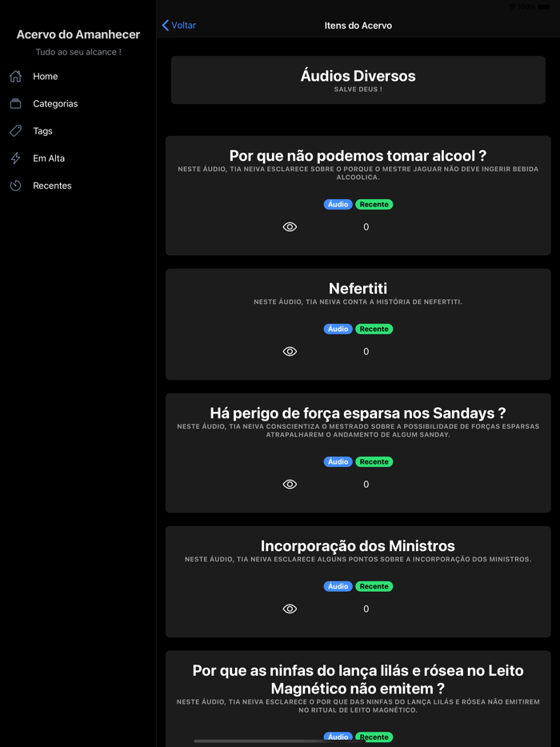Click eye icon on the Sandays card
Image resolution: width=560 pixels, height=747 pixels.
click(x=290, y=484)
